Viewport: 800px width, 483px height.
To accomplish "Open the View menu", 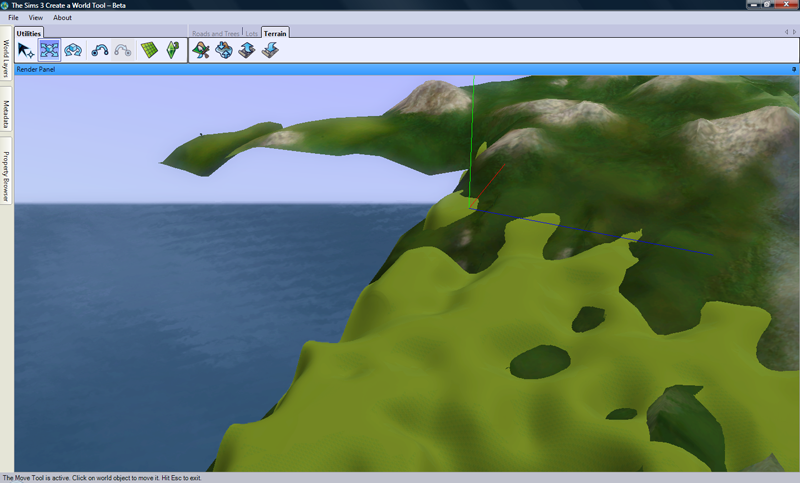I will pyautogui.click(x=36, y=17).
